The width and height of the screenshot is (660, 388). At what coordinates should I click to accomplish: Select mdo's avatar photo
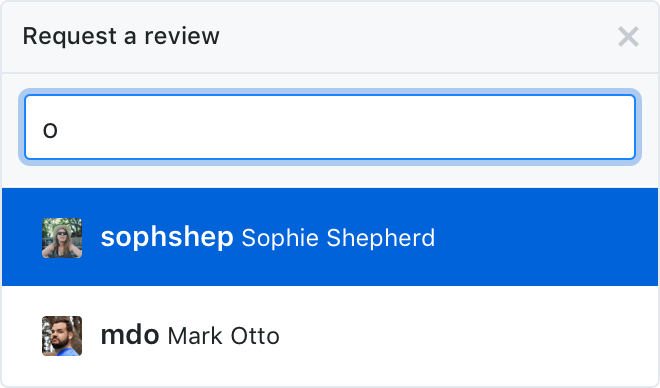pos(62,336)
